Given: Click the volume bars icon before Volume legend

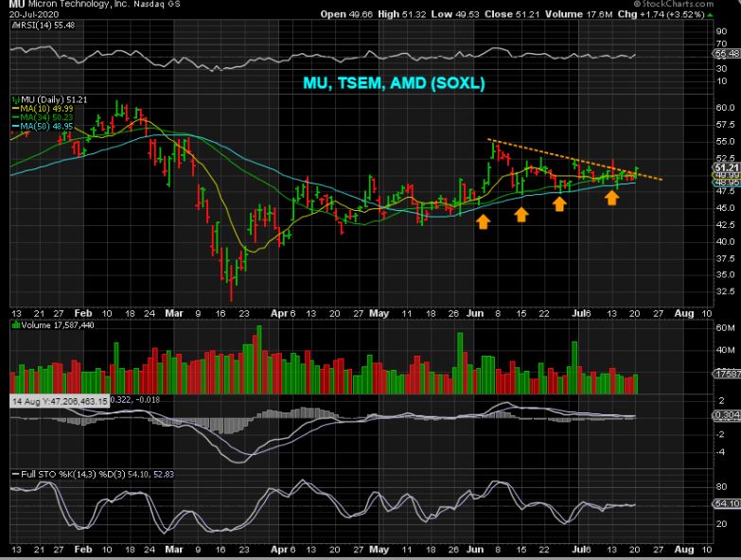Looking at the screenshot, I should [x=16, y=324].
